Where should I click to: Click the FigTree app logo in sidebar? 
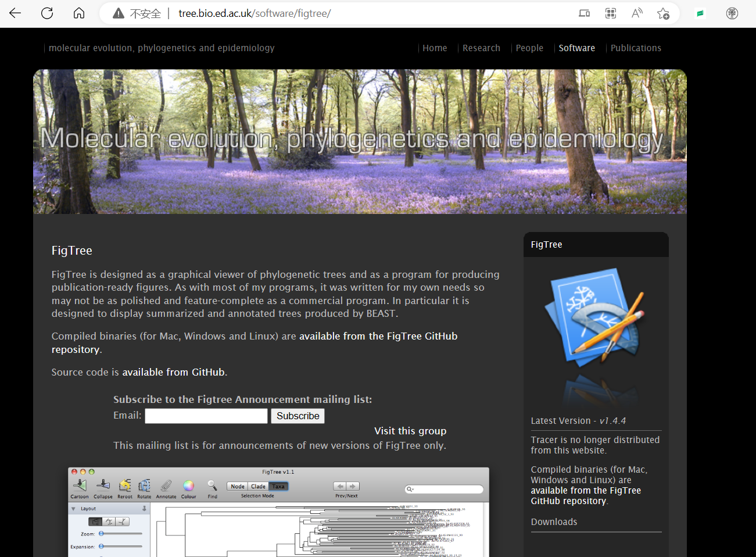[594, 317]
